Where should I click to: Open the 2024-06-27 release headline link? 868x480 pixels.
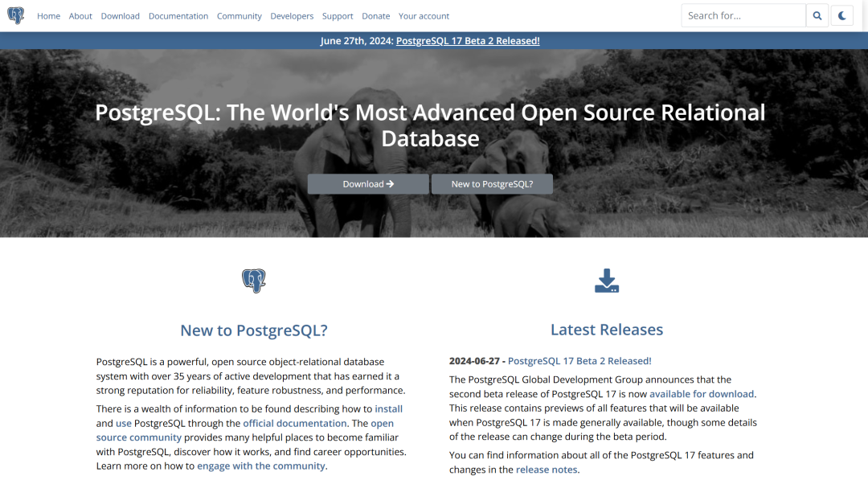[x=579, y=361]
